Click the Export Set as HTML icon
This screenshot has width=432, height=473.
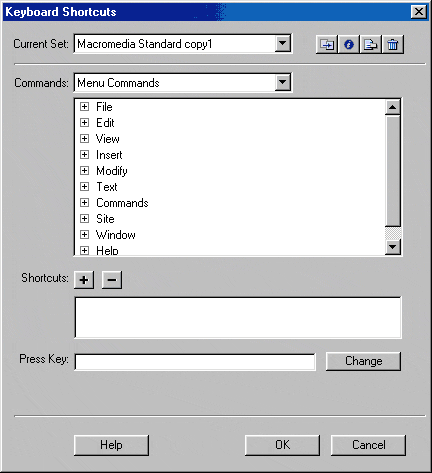(x=371, y=44)
